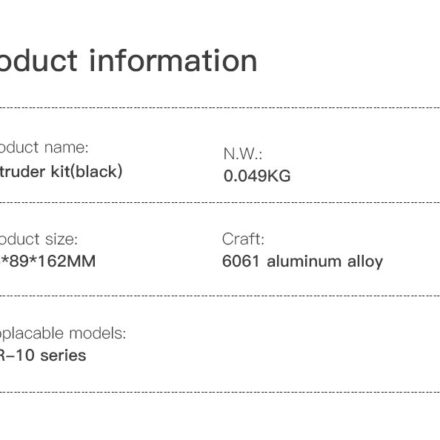Click the word 'kit(black)' in the product name

tap(86, 172)
